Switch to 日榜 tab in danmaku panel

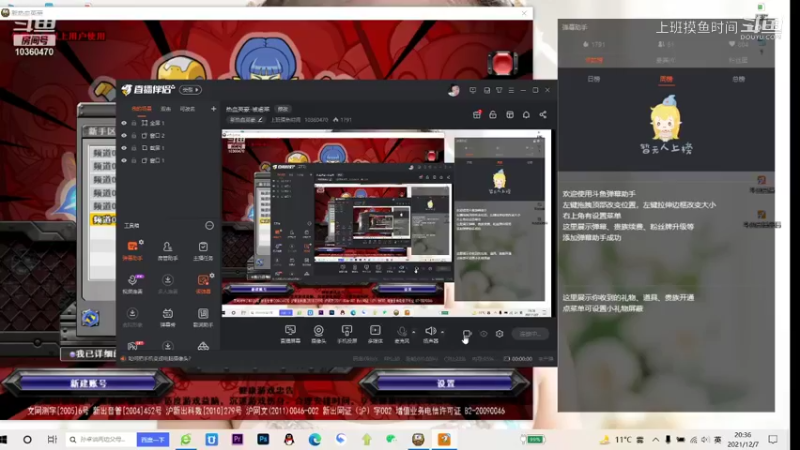pos(593,79)
